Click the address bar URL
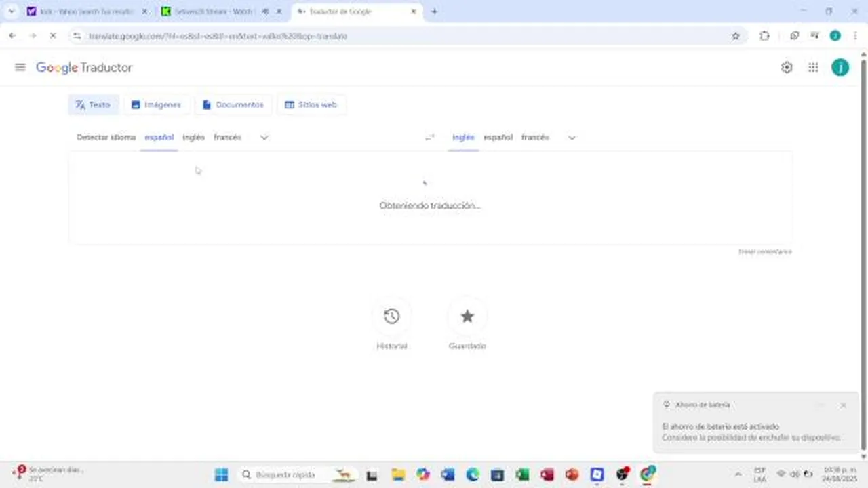 218,36
